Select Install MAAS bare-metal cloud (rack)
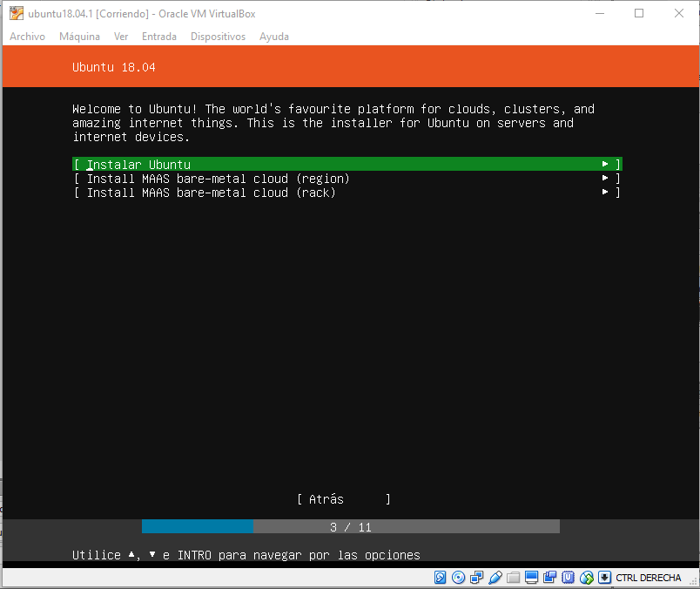 pyautogui.click(x=347, y=193)
